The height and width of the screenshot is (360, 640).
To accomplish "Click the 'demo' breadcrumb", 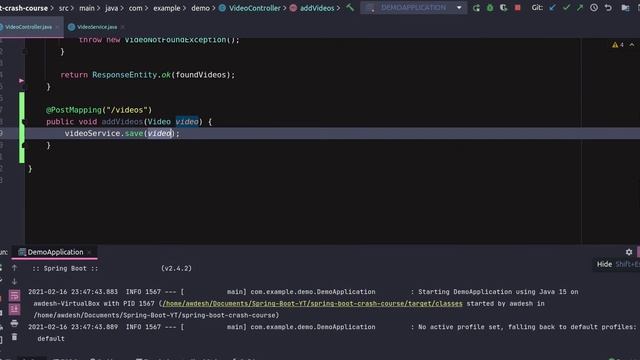I will click(200, 8).
